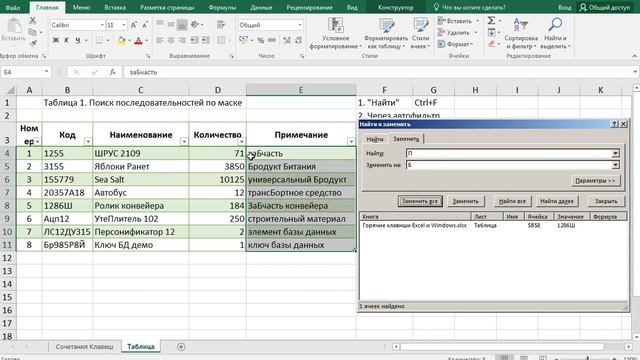The image size is (640, 360).
Task: Switch to Сочетания Клавиш sheet tab
Action: tap(84, 347)
